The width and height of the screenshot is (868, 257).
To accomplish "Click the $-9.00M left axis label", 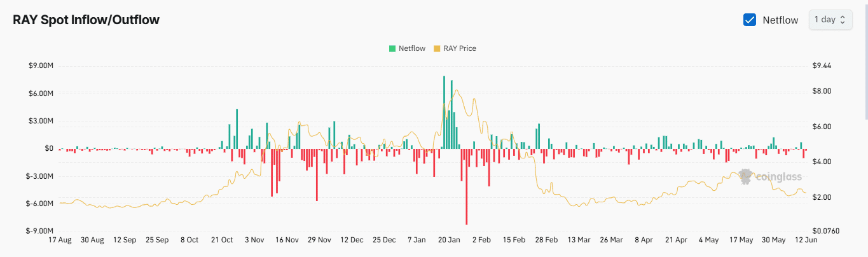I will pyautogui.click(x=39, y=231).
